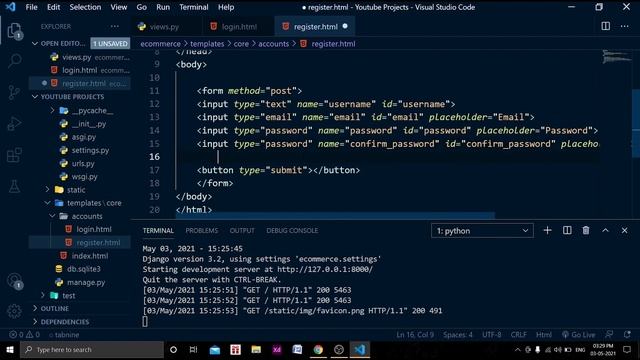Open Mail app on taskbar
Viewport: 640px width, 360px height.
tap(215, 350)
